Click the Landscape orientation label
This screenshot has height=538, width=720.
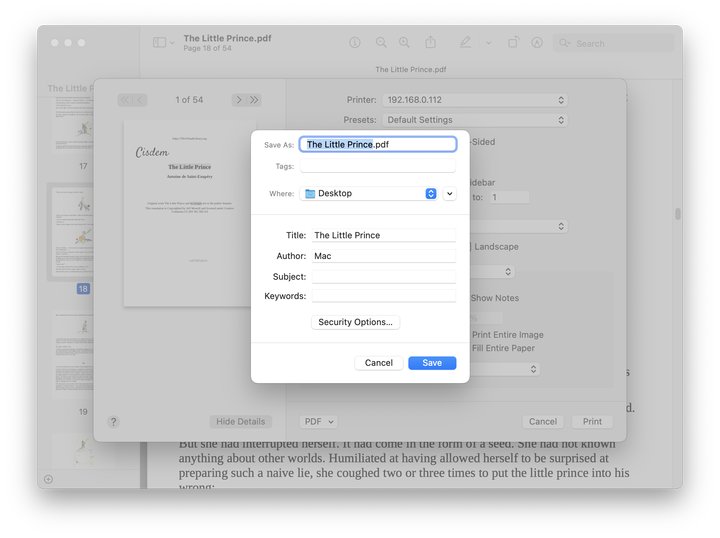pyautogui.click(x=496, y=247)
